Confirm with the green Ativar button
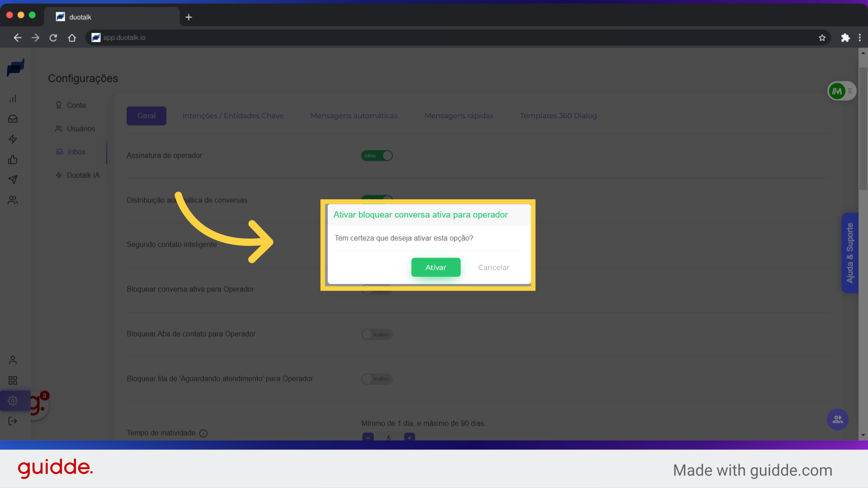This screenshot has height=488, width=868. (436, 267)
